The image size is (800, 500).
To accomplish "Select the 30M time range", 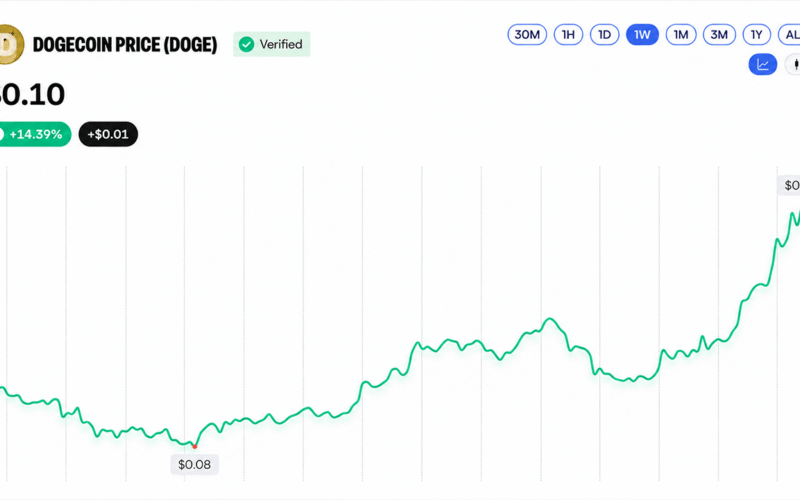I will coord(527,35).
